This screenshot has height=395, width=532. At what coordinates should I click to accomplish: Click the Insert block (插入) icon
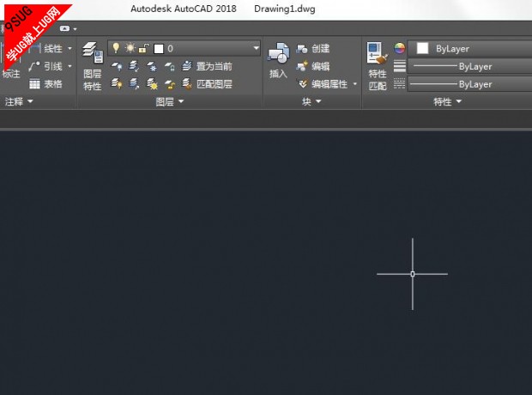[x=278, y=53]
